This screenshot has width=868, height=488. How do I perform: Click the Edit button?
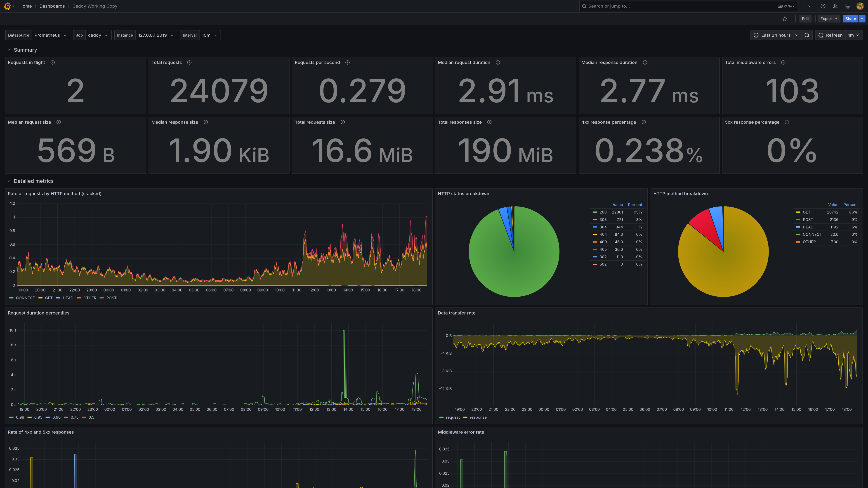tap(805, 19)
